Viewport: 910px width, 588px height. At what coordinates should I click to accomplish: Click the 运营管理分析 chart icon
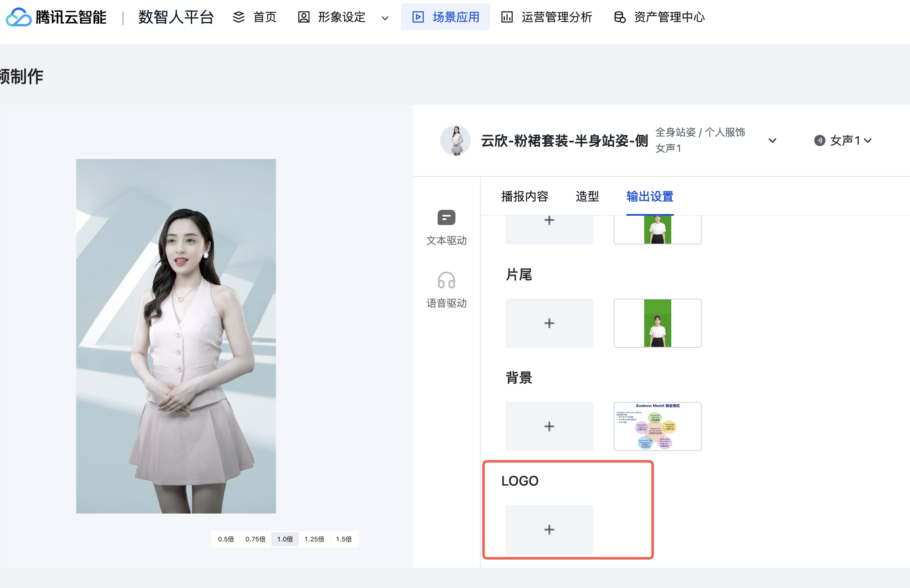click(507, 17)
